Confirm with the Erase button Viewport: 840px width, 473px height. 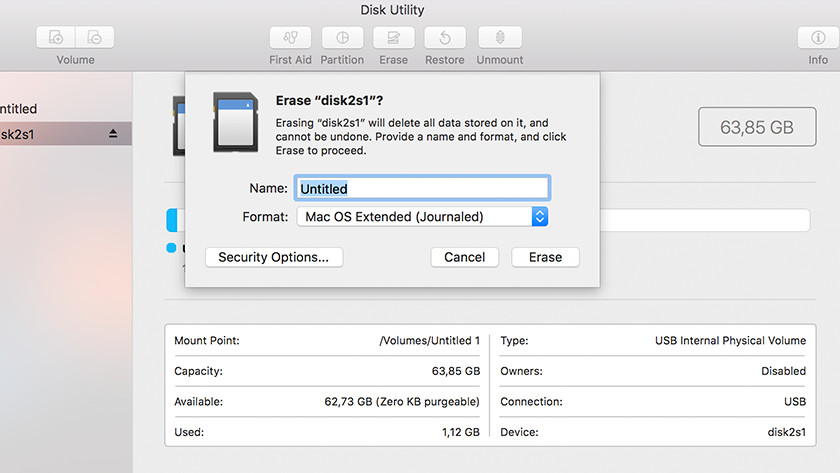click(x=545, y=257)
